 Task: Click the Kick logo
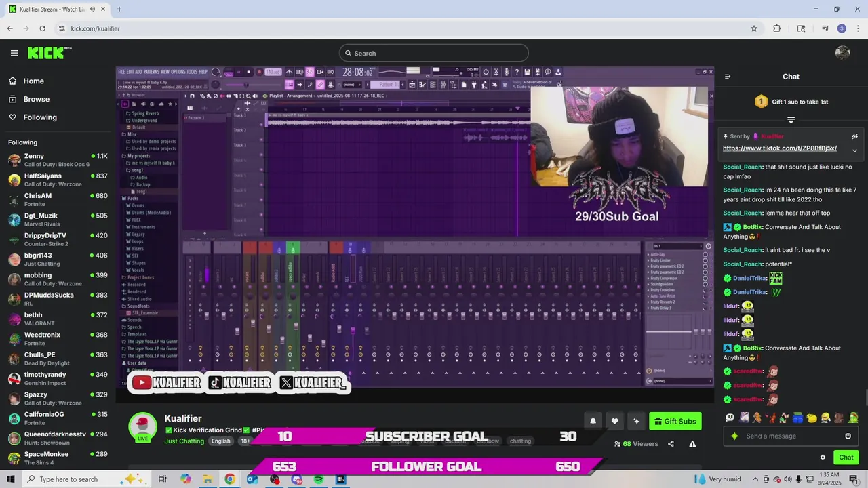50,53
